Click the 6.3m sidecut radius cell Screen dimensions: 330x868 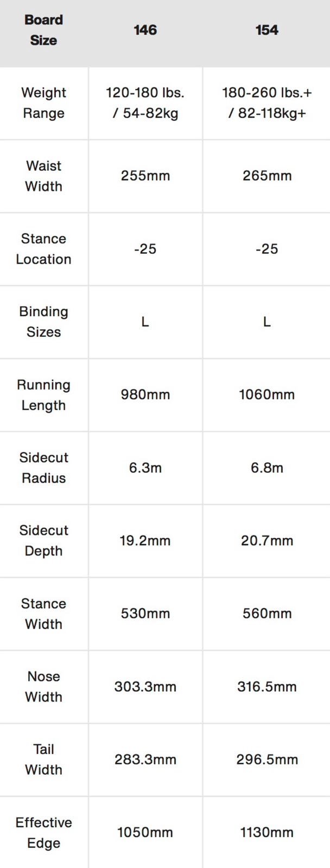145,468
